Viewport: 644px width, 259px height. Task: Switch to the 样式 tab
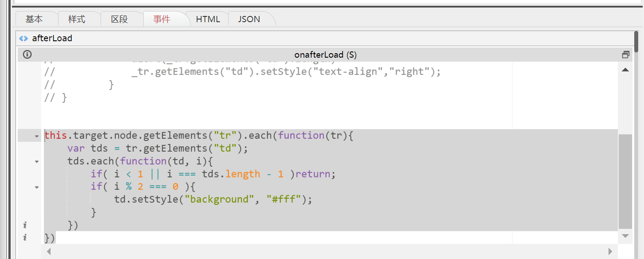(77, 19)
